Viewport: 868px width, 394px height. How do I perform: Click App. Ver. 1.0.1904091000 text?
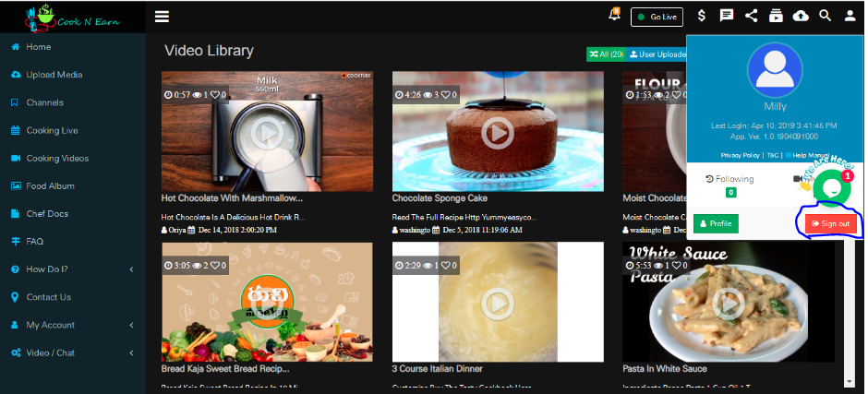pos(774,137)
